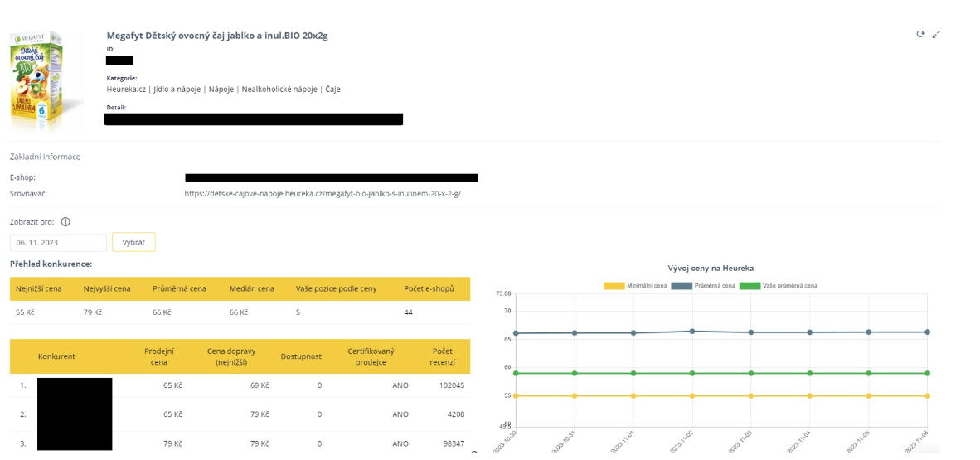This screenshot has width=980, height=460.
Task: Click 69 Kč shipping price in row 1
Action: coord(260,385)
